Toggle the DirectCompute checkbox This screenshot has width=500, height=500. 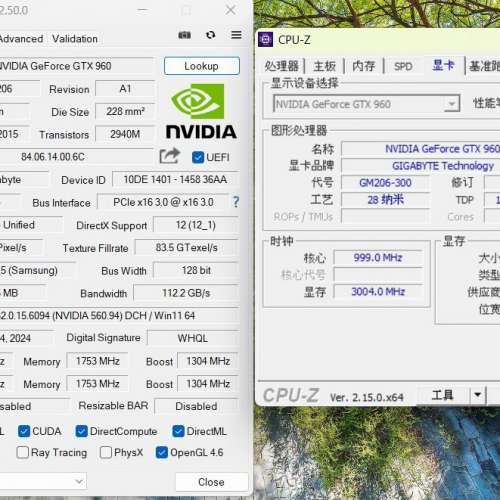tap(81, 431)
